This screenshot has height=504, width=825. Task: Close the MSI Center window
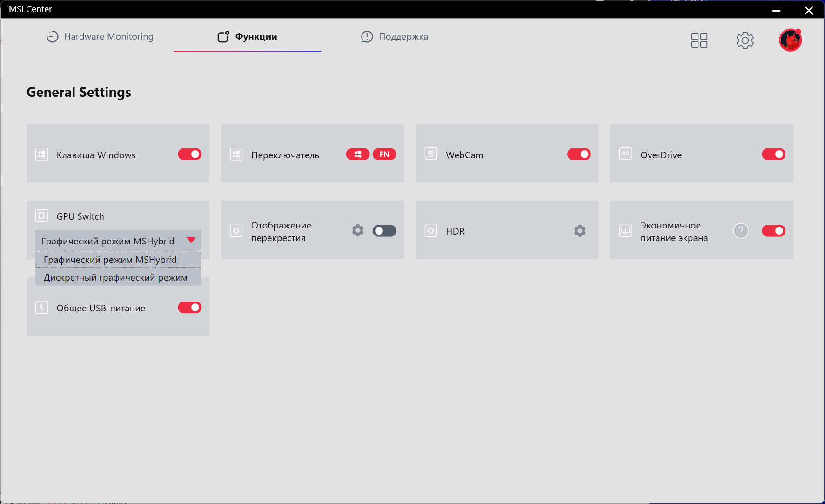[x=809, y=10]
